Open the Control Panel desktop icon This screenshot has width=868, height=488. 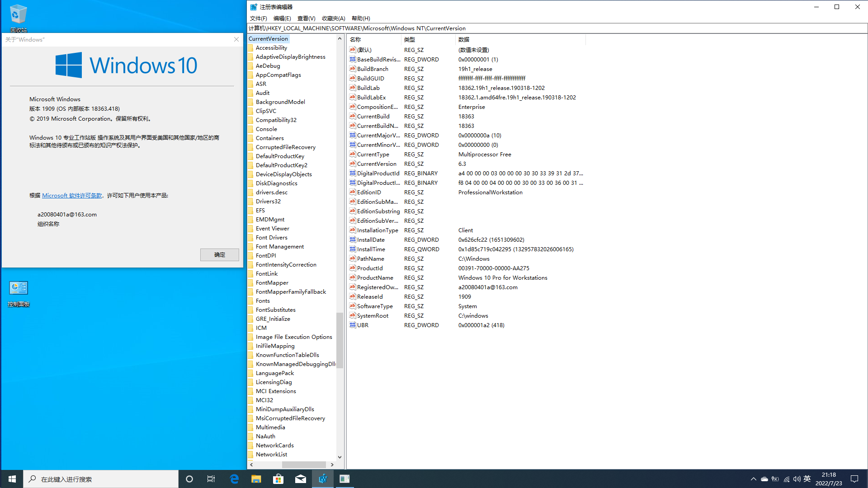pyautogui.click(x=19, y=294)
